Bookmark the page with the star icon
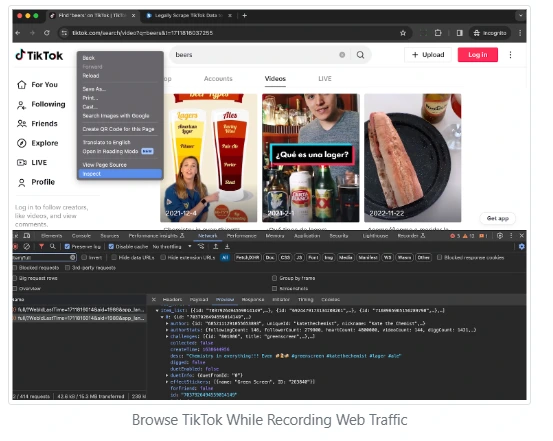The width and height of the screenshot is (553, 441). (x=403, y=33)
